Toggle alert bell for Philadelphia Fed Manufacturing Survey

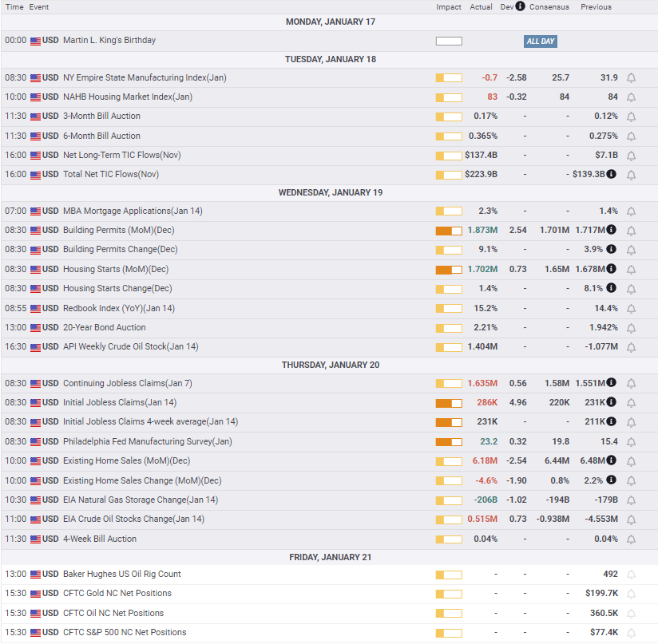click(x=631, y=442)
